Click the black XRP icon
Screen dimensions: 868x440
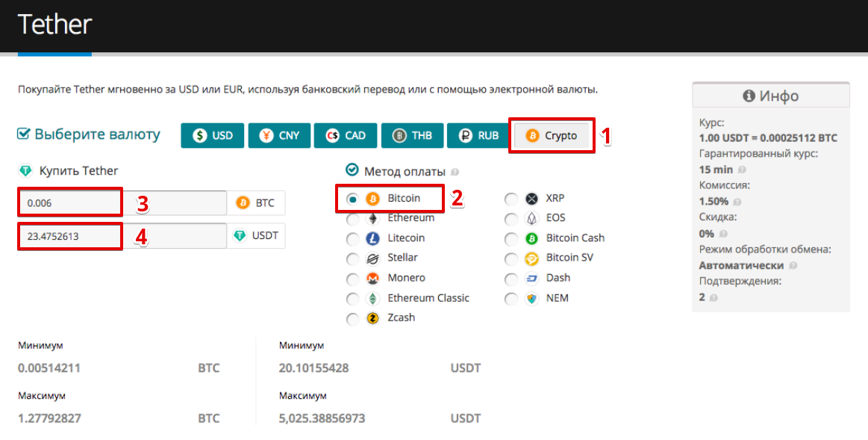[531, 199]
